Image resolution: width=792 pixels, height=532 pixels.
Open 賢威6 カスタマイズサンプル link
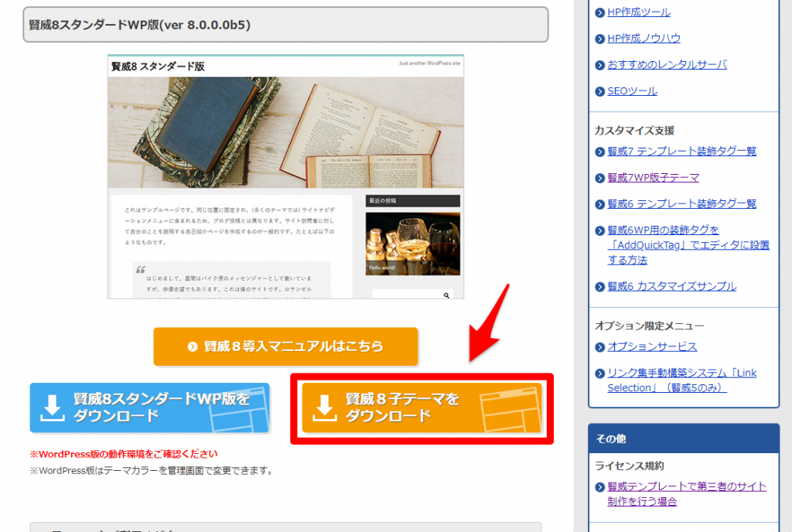(672, 286)
